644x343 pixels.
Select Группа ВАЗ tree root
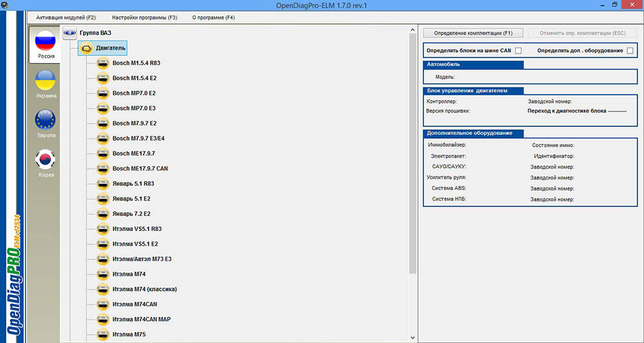point(95,33)
